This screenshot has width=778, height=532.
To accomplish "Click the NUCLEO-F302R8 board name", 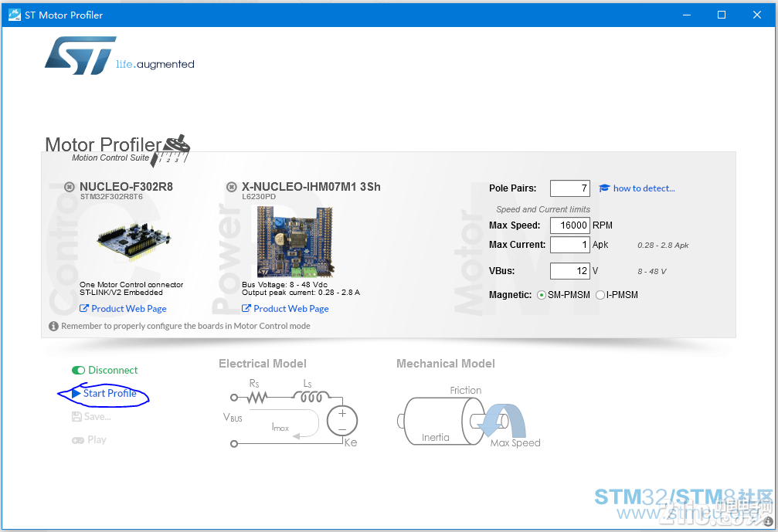I will pos(126,187).
